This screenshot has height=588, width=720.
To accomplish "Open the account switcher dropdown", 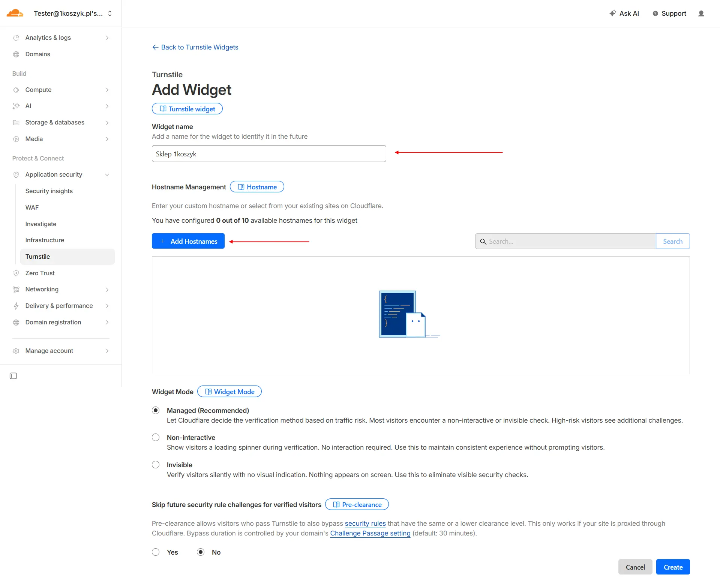I will point(110,13).
